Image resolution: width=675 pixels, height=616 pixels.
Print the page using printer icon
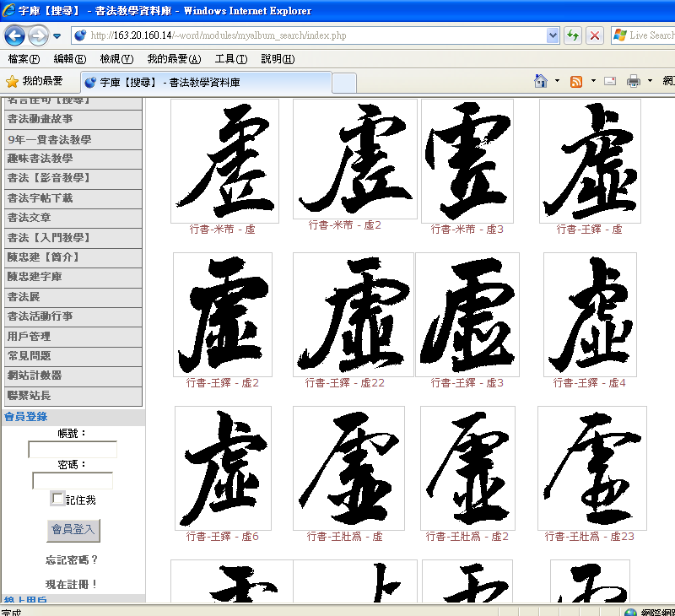click(634, 81)
